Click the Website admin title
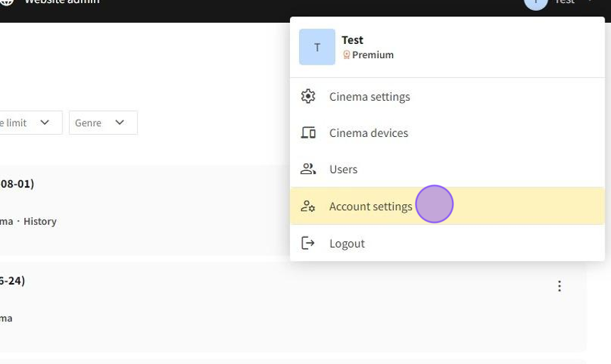This screenshot has width=611, height=364. coord(62,2)
